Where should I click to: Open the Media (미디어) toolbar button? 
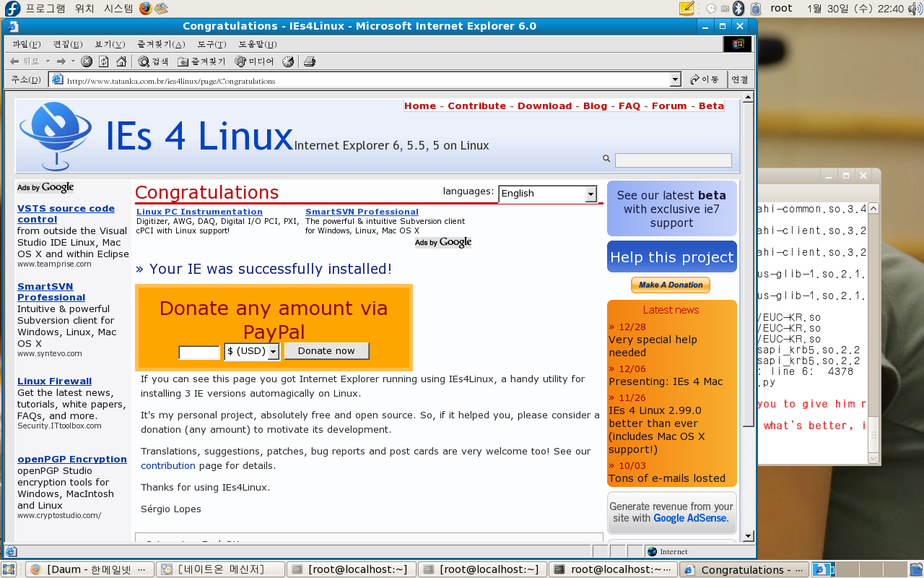(255, 61)
